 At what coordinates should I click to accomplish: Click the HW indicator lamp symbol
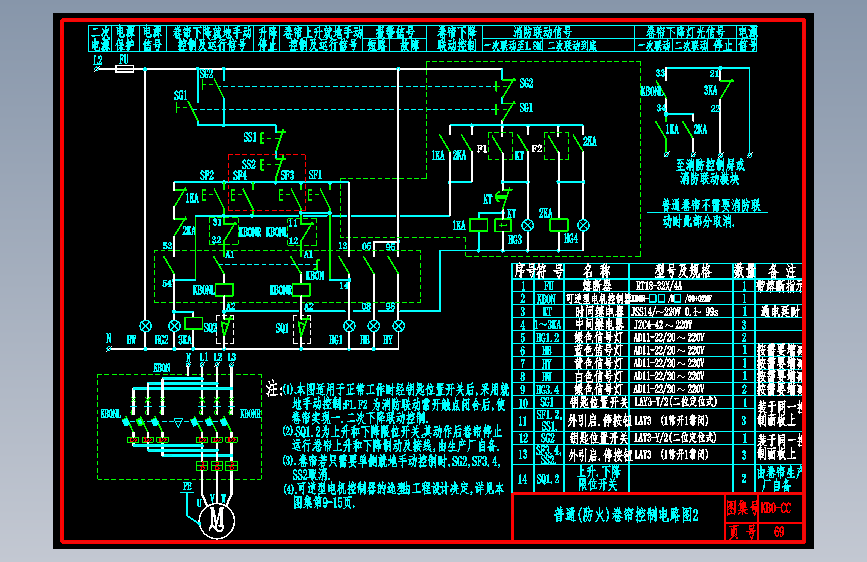click(x=145, y=326)
